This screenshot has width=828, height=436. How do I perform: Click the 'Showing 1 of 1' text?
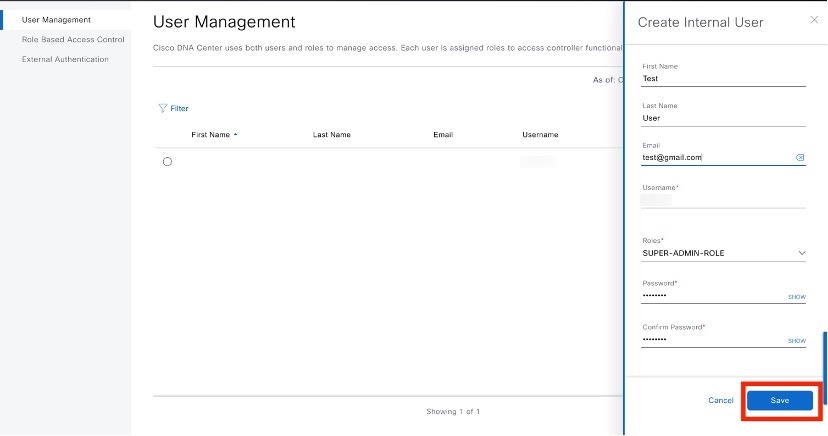pyautogui.click(x=453, y=411)
